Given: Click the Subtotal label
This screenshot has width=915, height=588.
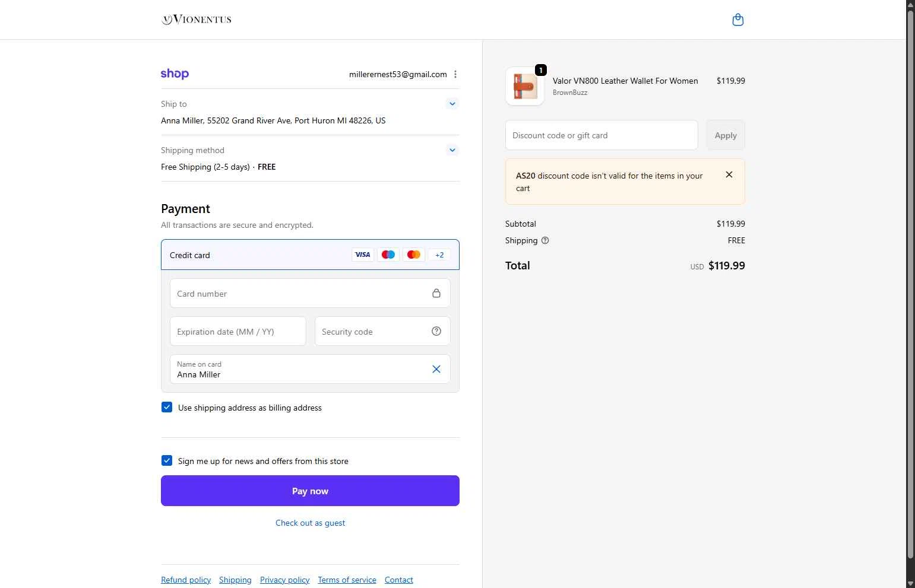Looking at the screenshot, I should click(521, 224).
